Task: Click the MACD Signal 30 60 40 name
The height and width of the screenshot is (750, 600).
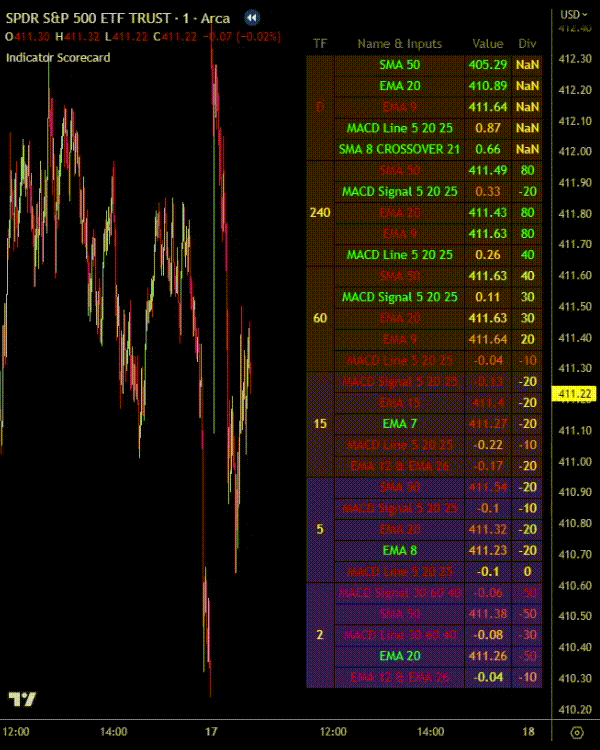Action: (400, 593)
